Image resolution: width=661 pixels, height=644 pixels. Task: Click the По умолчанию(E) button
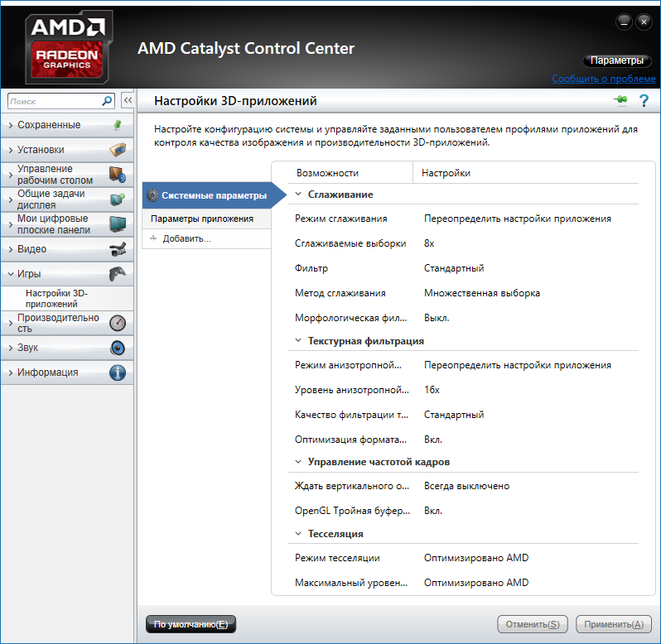(x=191, y=624)
